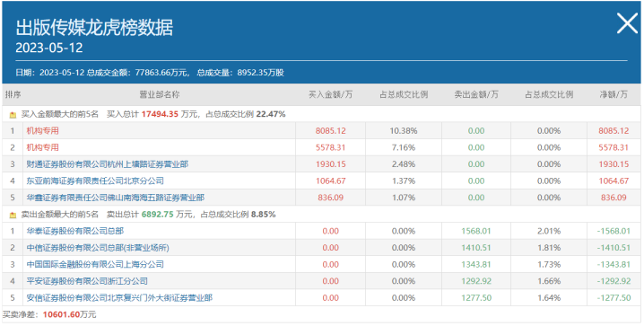Screen dimensions: 644x326
Task: Click the 22.47% buy proportion summary
Action: point(271,114)
